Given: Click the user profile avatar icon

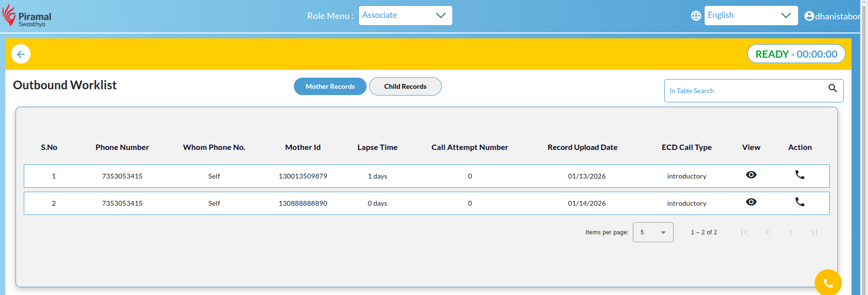Looking at the screenshot, I should coord(809,16).
